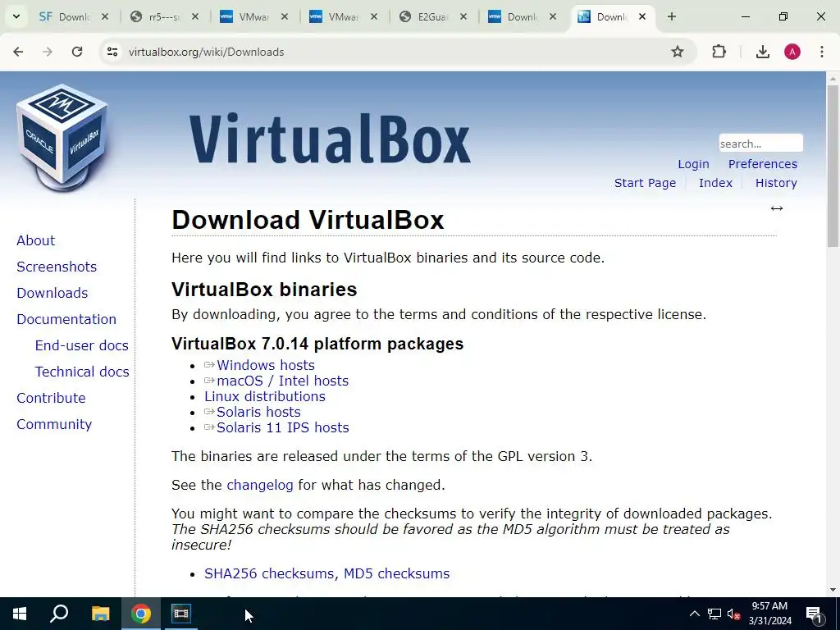Bookmark this page with the star icon
The height and width of the screenshot is (630, 840).
click(677, 52)
